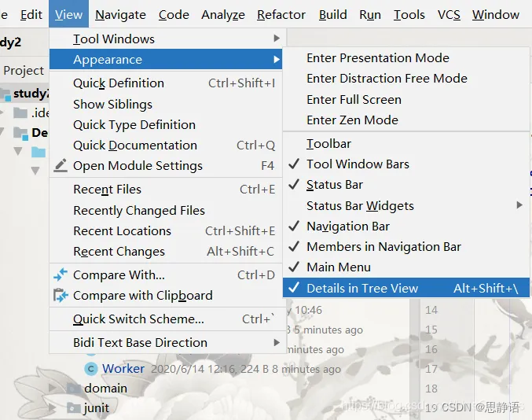Select Enter Full Screen
The height and width of the screenshot is (420, 532).
pyautogui.click(x=406, y=99)
